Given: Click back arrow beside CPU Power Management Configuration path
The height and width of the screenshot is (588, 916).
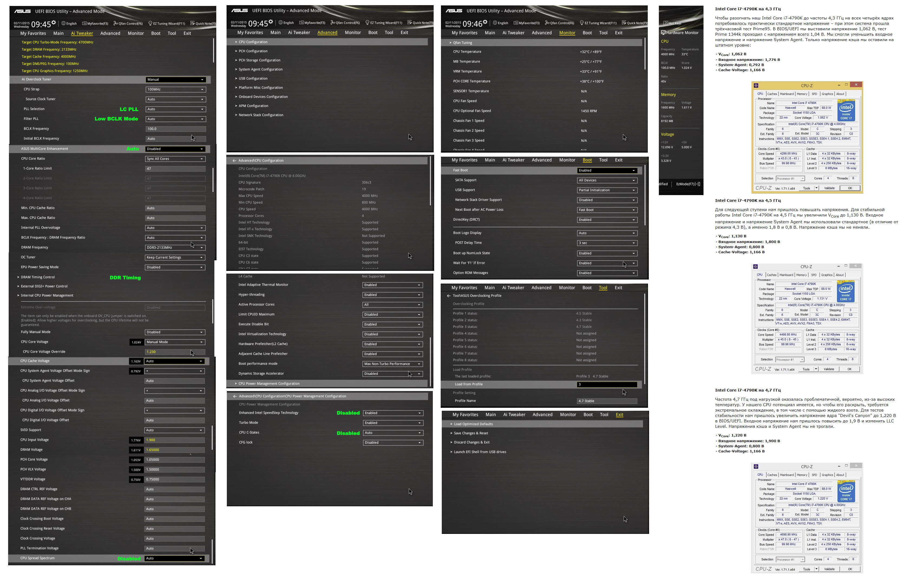Looking at the screenshot, I should click(235, 396).
